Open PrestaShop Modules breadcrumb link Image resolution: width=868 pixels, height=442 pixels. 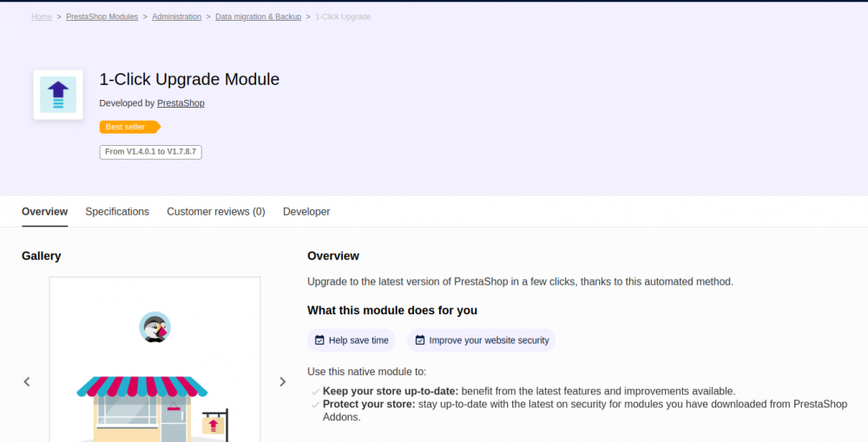click(102, 16)
